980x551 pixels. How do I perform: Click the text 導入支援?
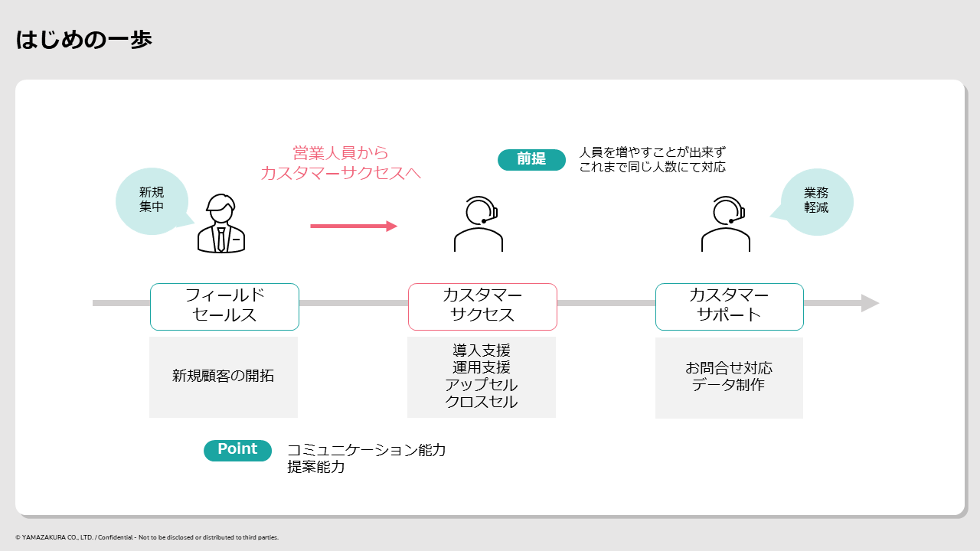(x=482, y=350)
